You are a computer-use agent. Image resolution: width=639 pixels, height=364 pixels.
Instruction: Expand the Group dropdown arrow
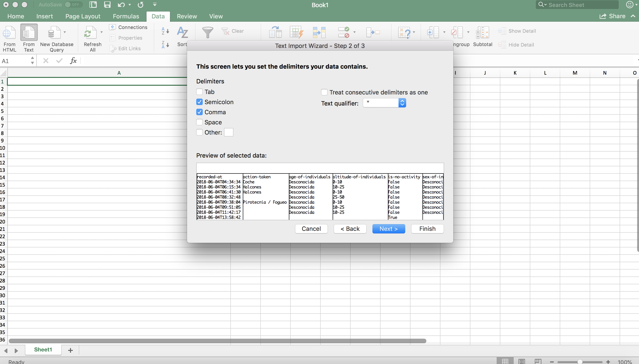[444, 32]
